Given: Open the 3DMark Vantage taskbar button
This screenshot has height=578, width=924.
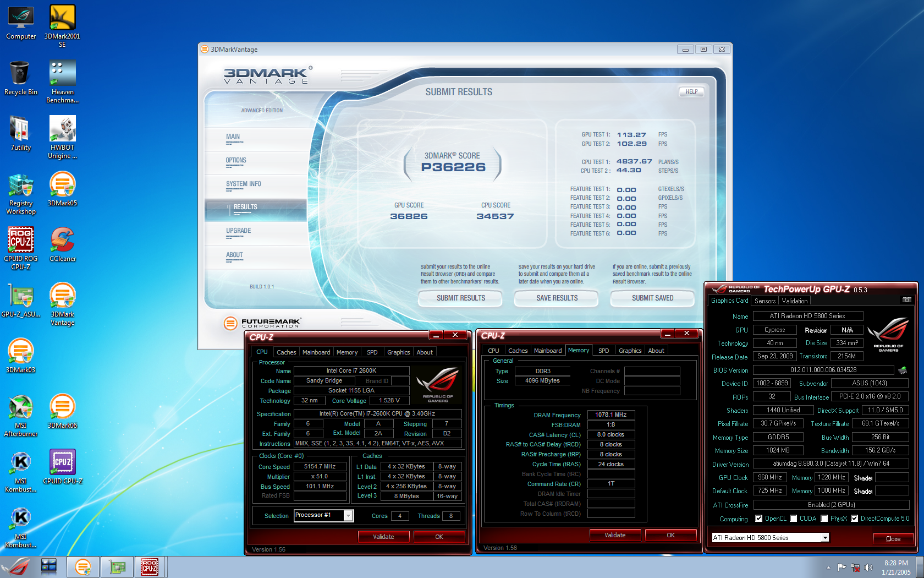Looking at the screenshot, I should [x=83, y=567].
